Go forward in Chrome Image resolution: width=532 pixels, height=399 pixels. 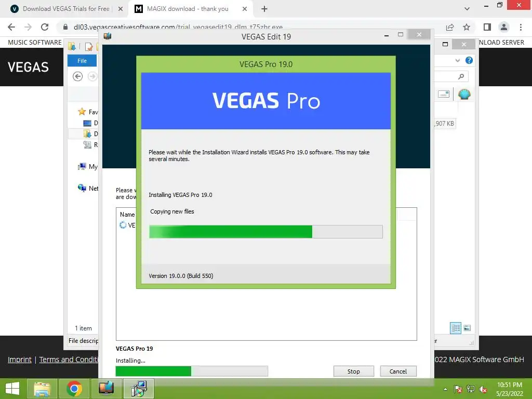[28, 27]
